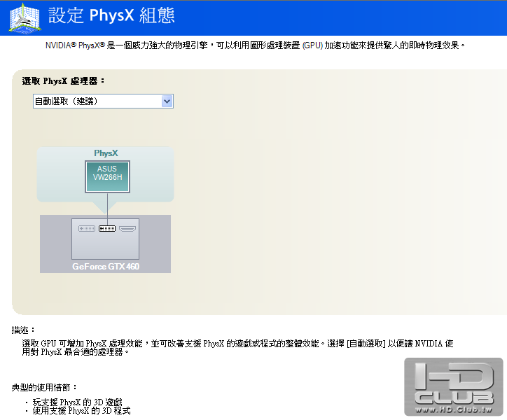Screen dimensions: 507x420
Task: Click the 玩支援 PhysX 的 3D 遊戲 bullet
Action: [x=78, y=402]
